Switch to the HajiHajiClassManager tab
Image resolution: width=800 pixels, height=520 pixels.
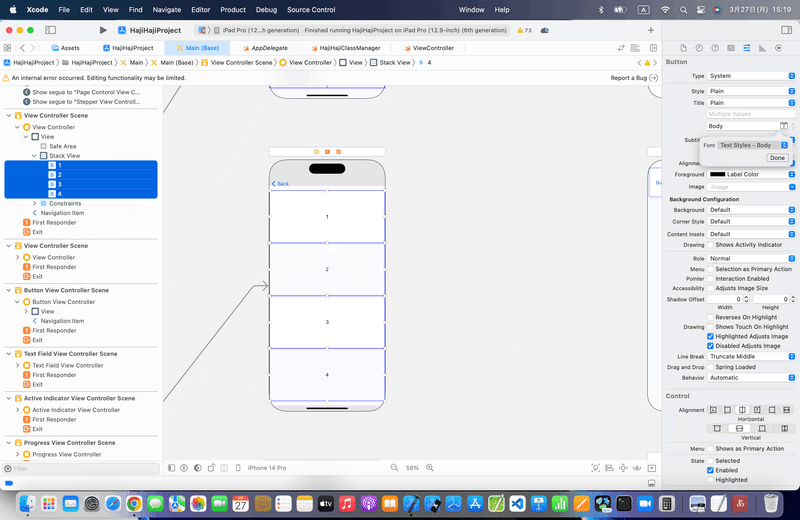pyautogui.click(x=345, y=48)
